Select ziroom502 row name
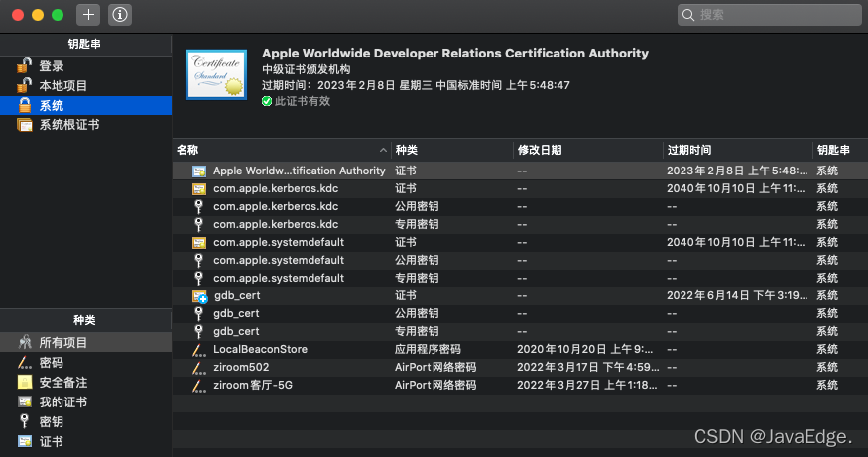 (241, 367)
